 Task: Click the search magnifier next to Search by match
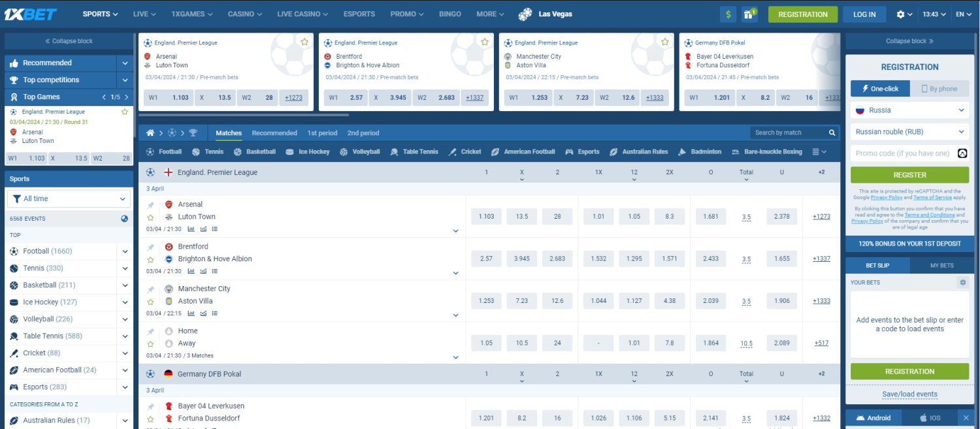click(x=832, y=132)
